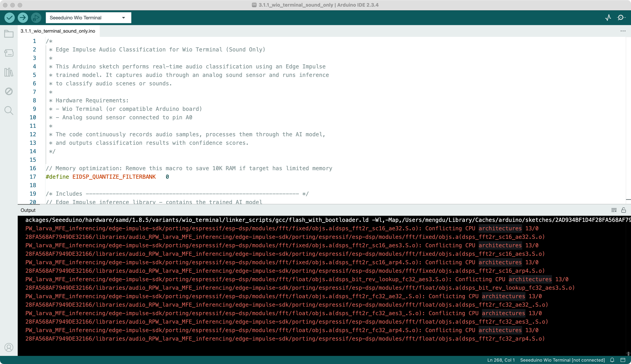Click the EIDSP_QUANTIZE_FILTERBANK macro on line 17
Screen dimensions: 631x364
tap(114, 177)
